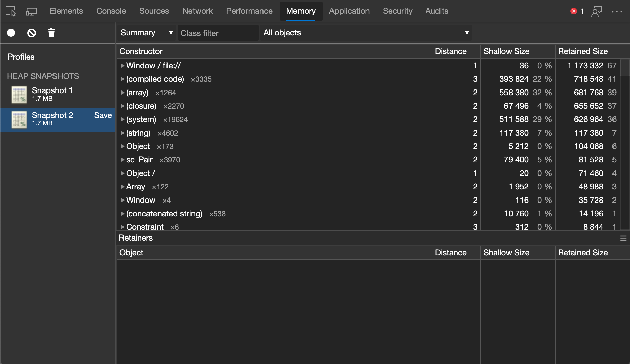630x364 pixels.
Task: Click the Snapshot 2 thumbnail icon
Action: click(19, 119)
